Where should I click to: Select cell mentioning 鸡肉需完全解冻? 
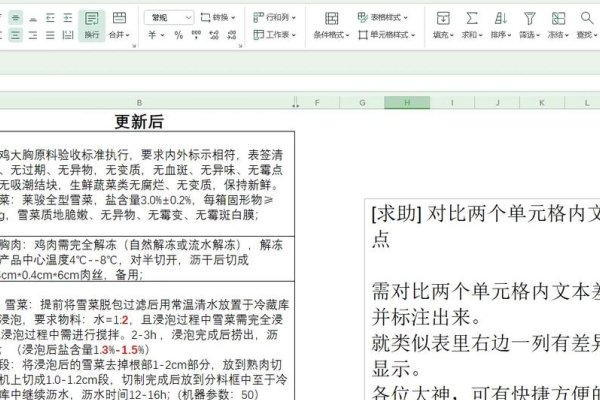pos(147,259)
